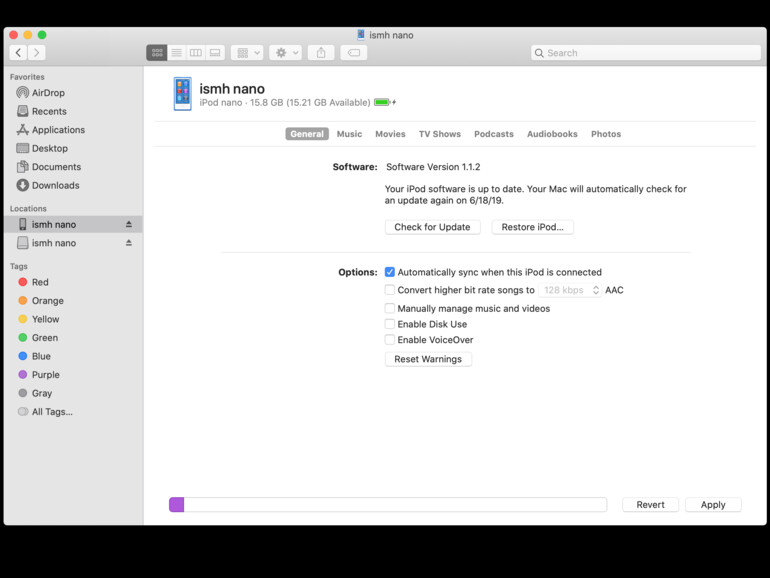
Task: Click the Share toolbar icon
Action: coord(321,53)
